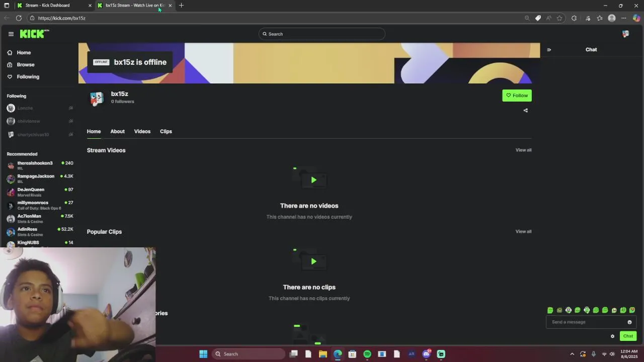Open Edge favorites list icon

pos(600,18)
